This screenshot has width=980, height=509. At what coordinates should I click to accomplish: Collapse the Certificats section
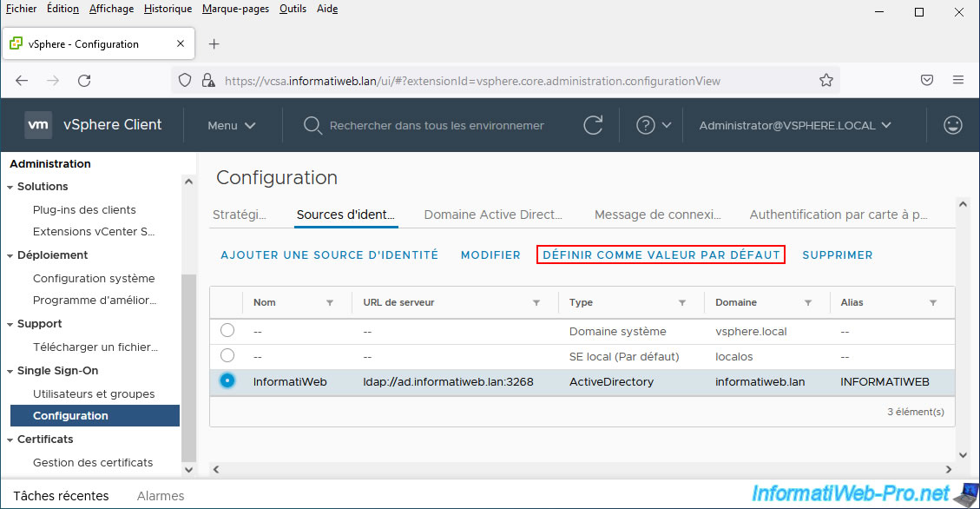(x=10, y=440)
